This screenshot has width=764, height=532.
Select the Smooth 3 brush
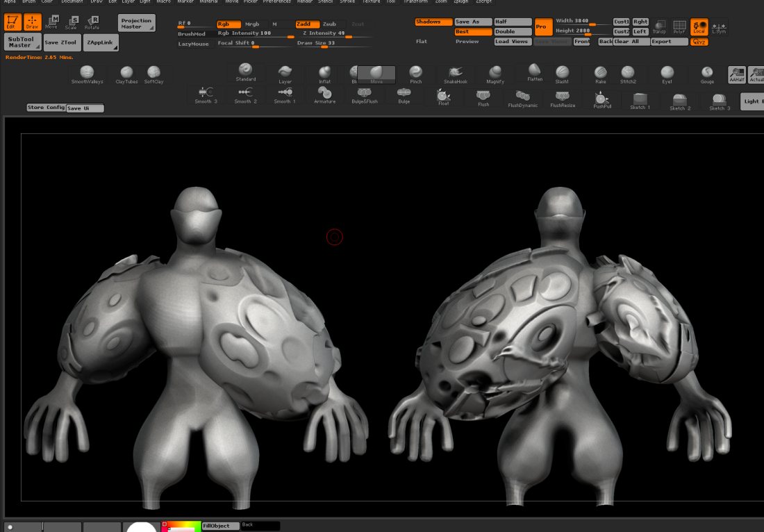(x=206, y=95)
